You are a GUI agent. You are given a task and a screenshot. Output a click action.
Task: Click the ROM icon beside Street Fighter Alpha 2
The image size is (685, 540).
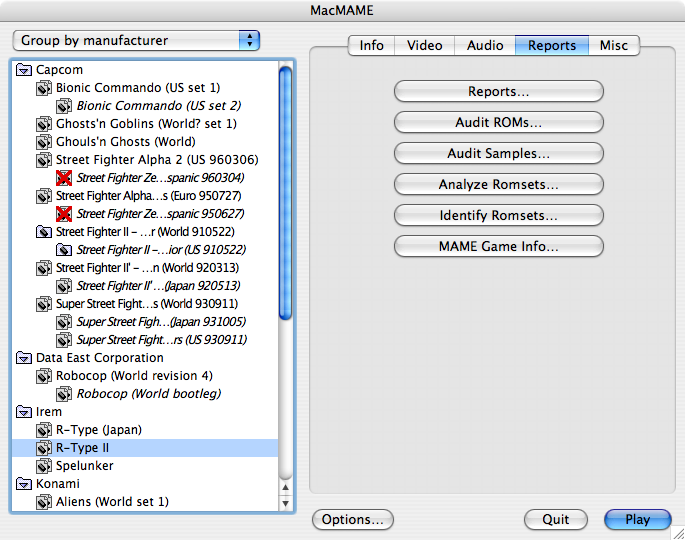(44, 160)
